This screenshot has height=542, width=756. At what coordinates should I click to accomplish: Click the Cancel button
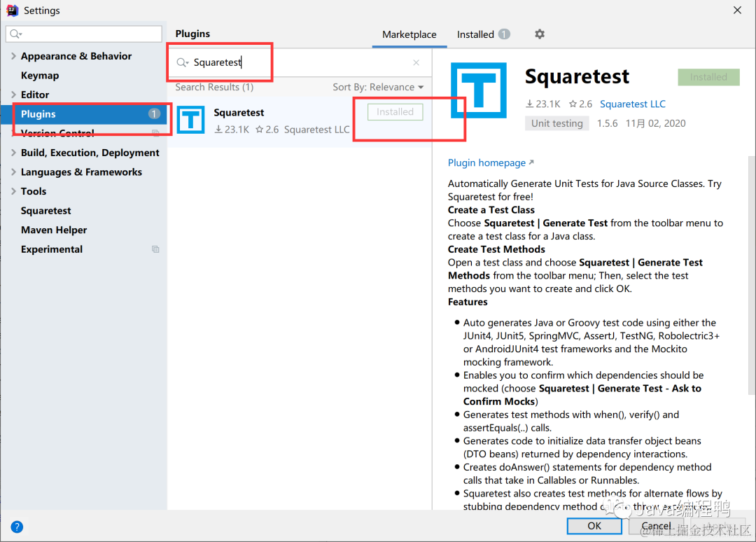[656, 526]
